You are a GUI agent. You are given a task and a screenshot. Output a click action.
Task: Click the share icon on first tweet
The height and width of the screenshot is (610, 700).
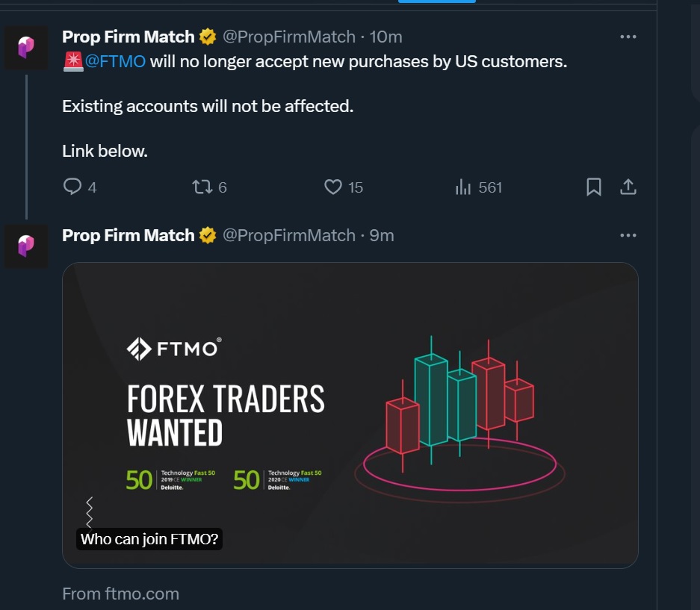coord(628,187)
